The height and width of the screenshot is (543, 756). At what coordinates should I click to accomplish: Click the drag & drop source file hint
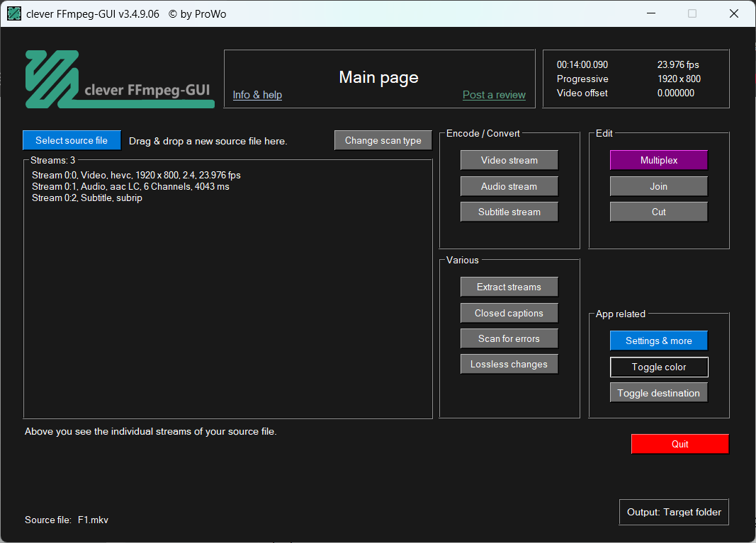(x=208, y=141)
